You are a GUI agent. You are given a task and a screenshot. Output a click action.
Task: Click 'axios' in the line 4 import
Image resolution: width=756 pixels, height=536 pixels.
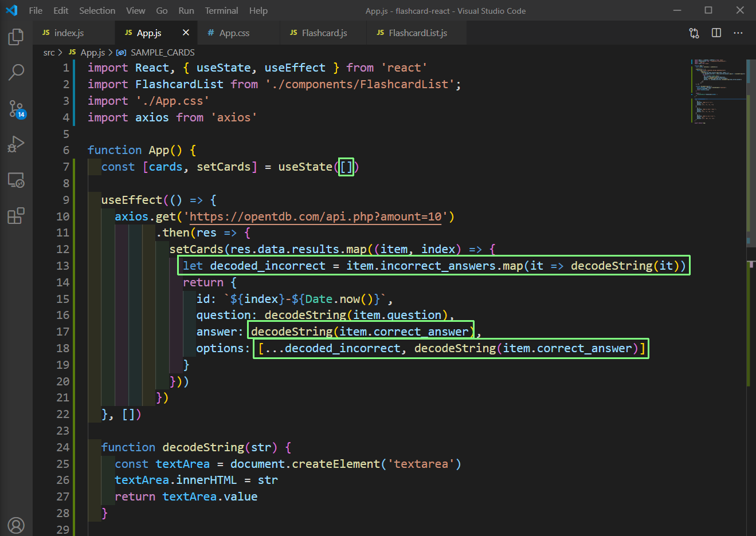pyautogui.click(x=152, y=117)
